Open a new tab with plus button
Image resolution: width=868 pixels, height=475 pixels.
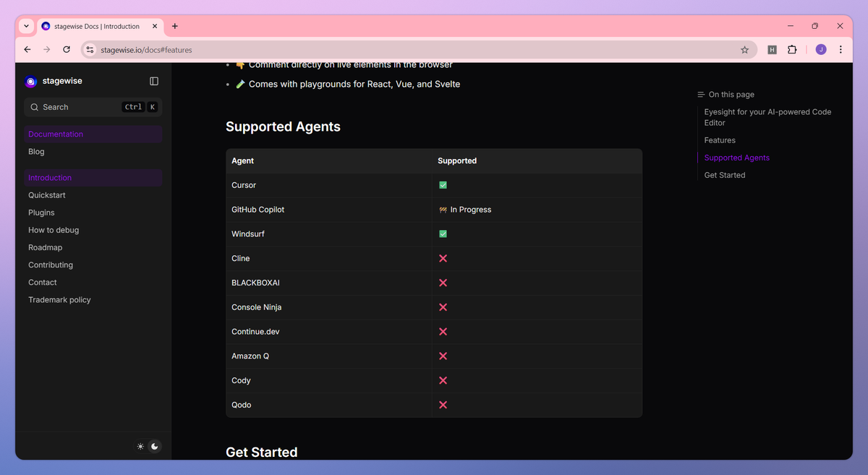pos(174,26)
